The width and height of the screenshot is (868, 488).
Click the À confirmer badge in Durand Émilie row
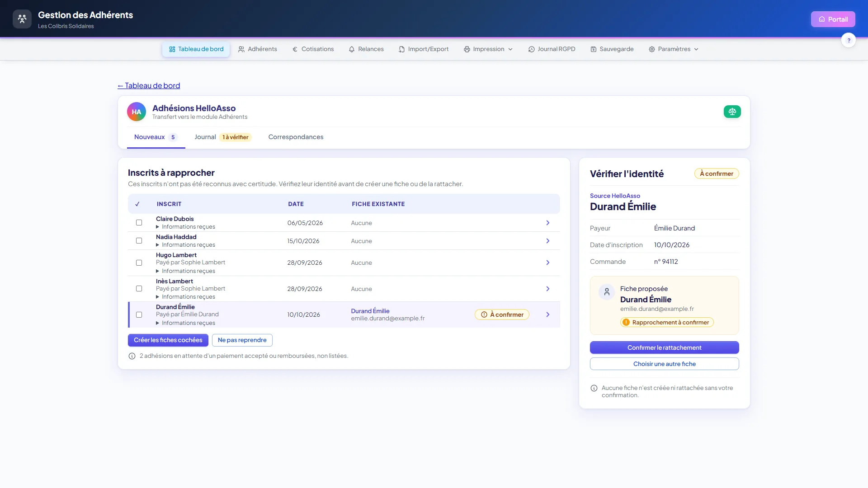click(x=502, y=314)
